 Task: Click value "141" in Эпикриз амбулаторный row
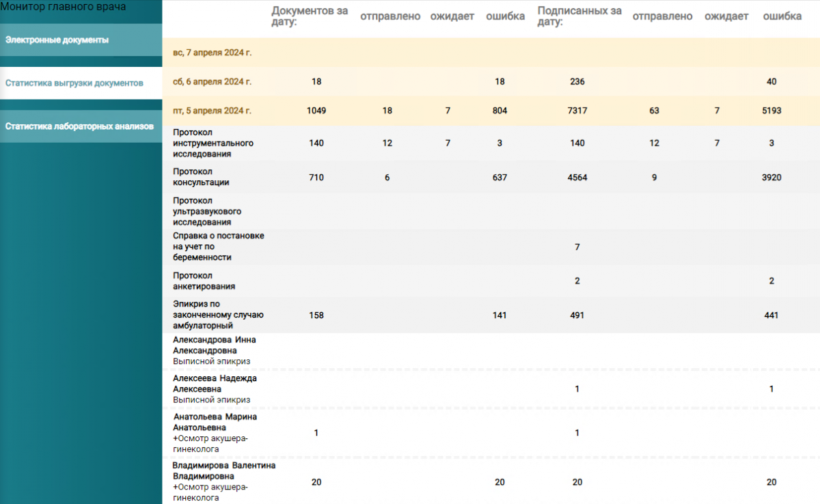point(500,316)
